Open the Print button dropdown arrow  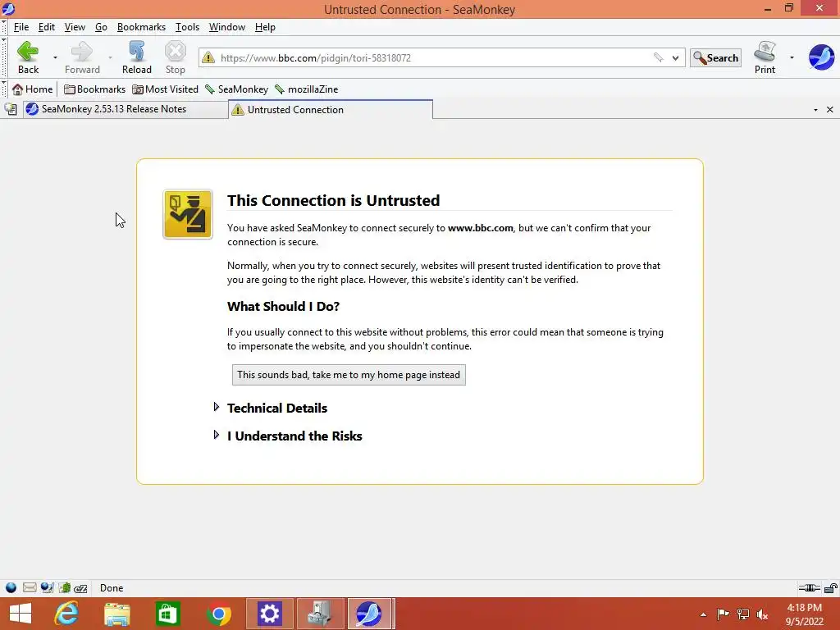(x=792, y=57)
